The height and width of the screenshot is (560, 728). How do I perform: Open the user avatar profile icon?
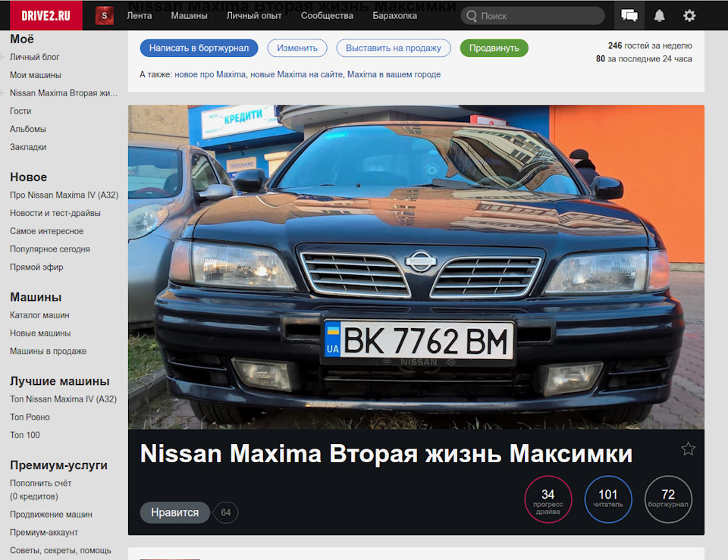coord(105,16)
